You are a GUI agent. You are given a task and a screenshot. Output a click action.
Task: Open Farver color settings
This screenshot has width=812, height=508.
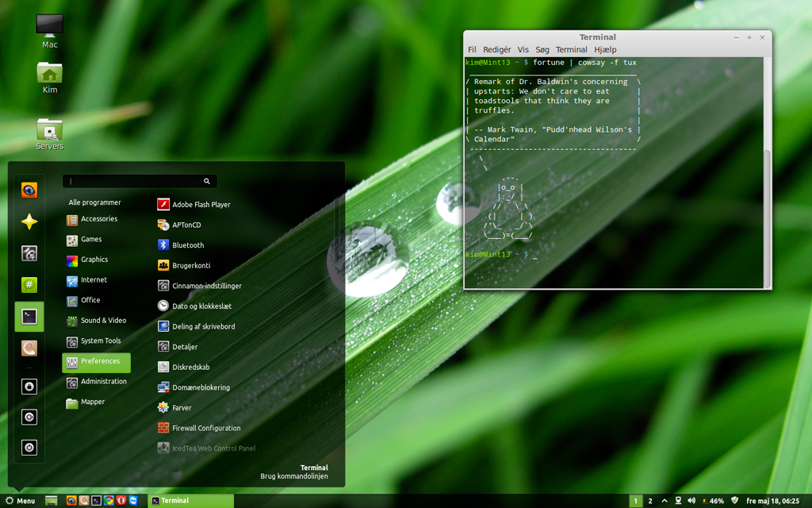[x=174, y=407]
